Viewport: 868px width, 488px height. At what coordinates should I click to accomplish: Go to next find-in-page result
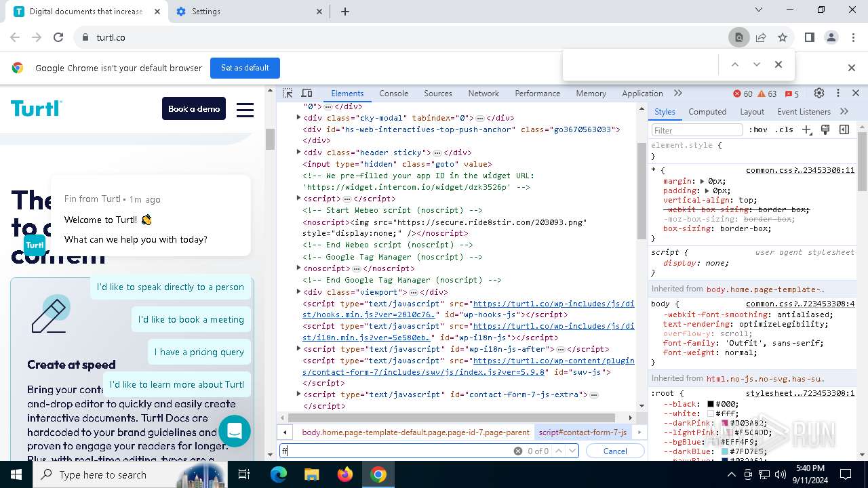757,64
